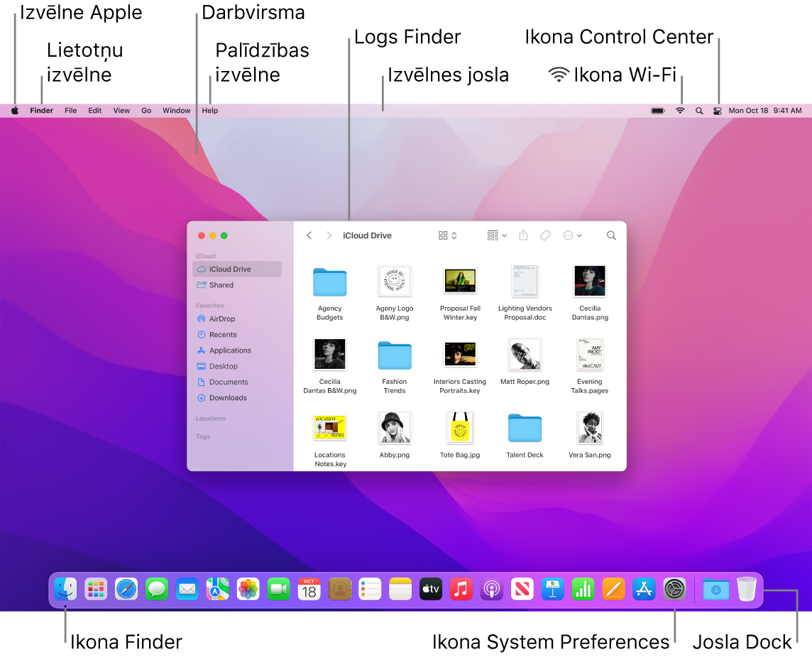Go forward in Finder window
Screen dimensions: 812x657
[329, 236]
